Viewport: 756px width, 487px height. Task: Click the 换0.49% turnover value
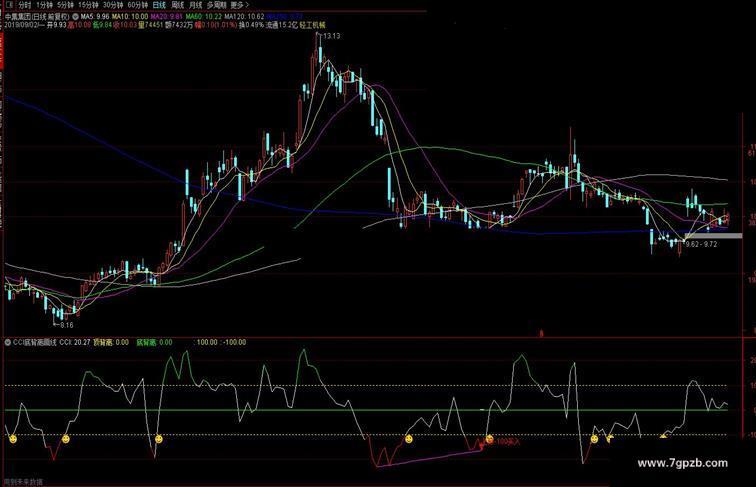[251, 25]
